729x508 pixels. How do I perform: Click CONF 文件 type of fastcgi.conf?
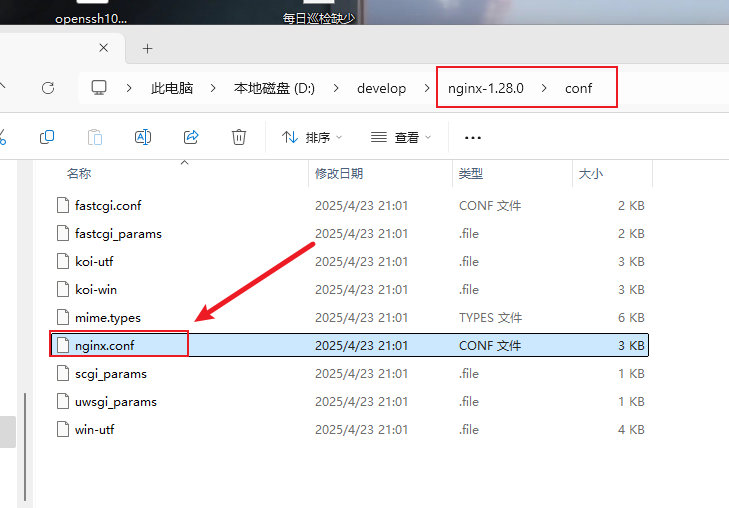[x=490, y=205]
